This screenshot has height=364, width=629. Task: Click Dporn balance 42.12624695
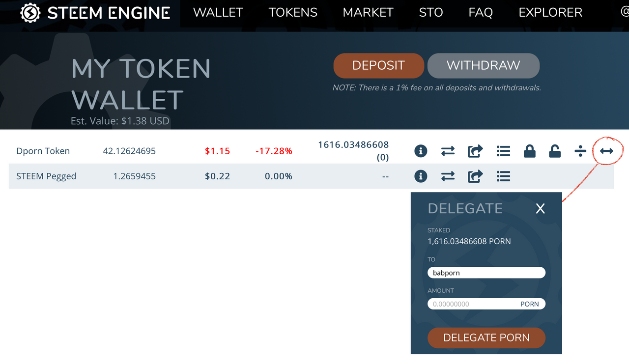tap(129, 151)
